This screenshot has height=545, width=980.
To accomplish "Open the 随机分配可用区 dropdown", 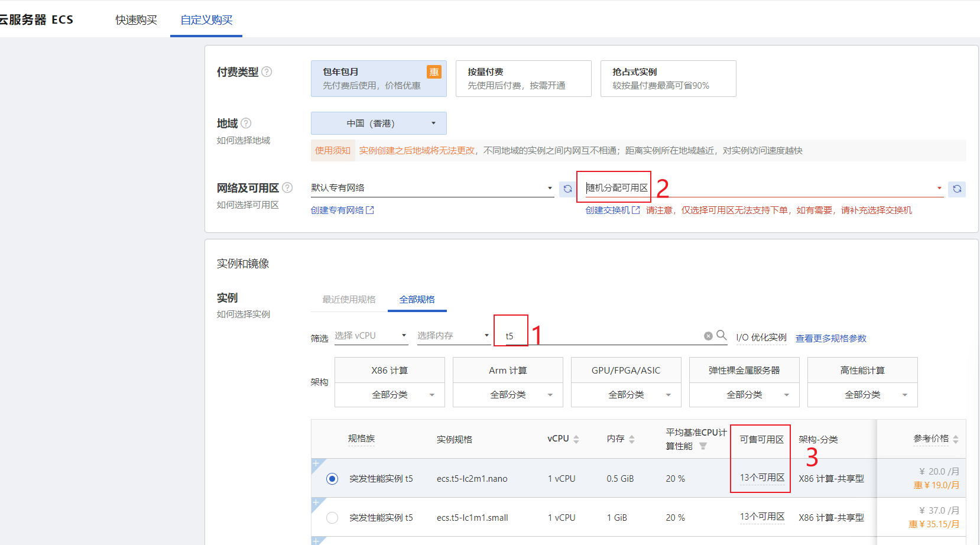I will [764, 188].
